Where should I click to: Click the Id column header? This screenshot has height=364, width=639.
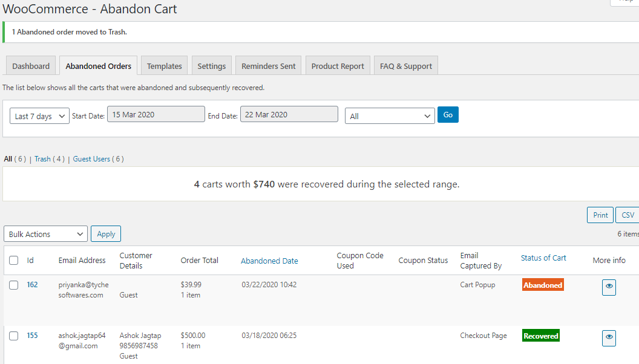[30, 260]
